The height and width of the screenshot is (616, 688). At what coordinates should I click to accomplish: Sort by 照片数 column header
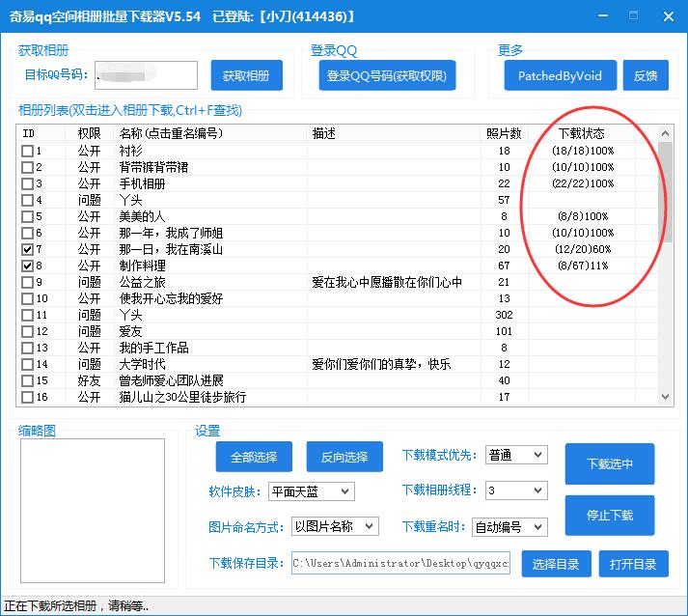(505, 133)
